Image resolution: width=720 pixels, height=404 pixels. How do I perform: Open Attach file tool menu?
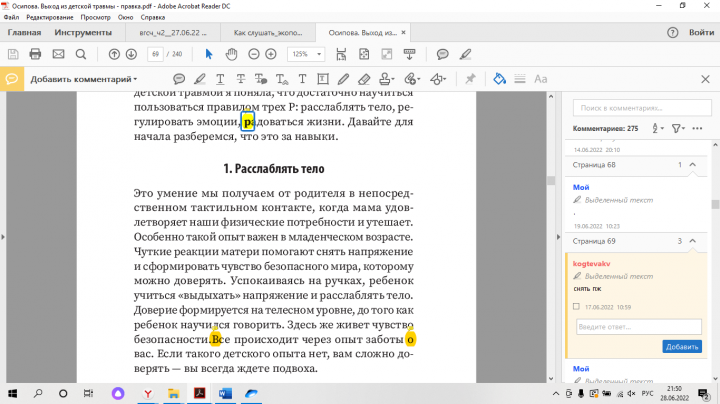(412, 79)
